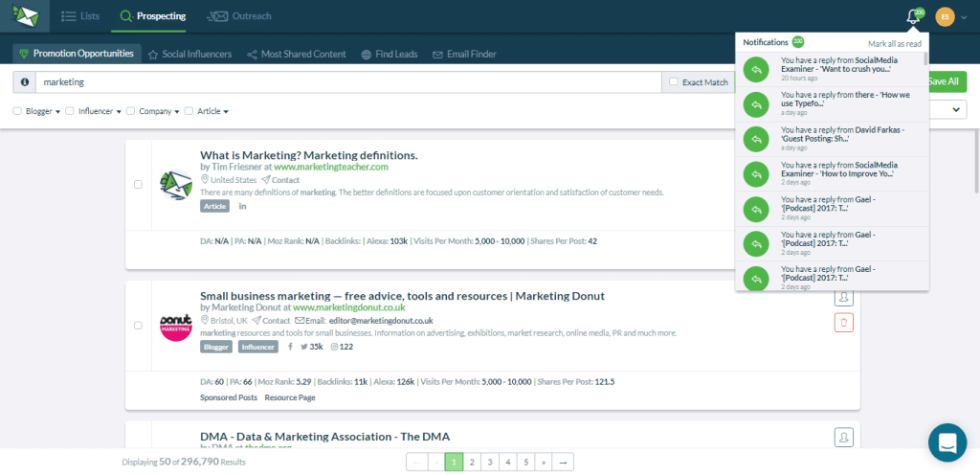Click the Resource Page label
980x475 pixels.
(x=289, y=397)
